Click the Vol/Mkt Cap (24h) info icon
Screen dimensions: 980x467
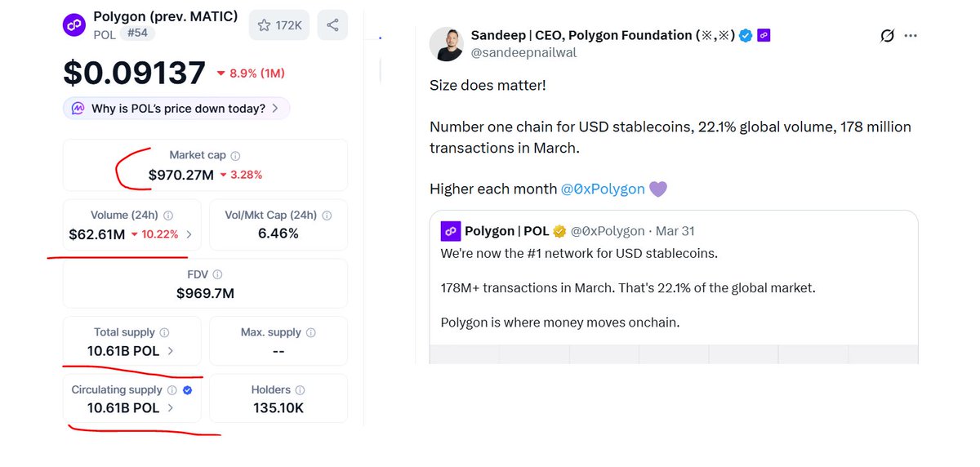326,216
